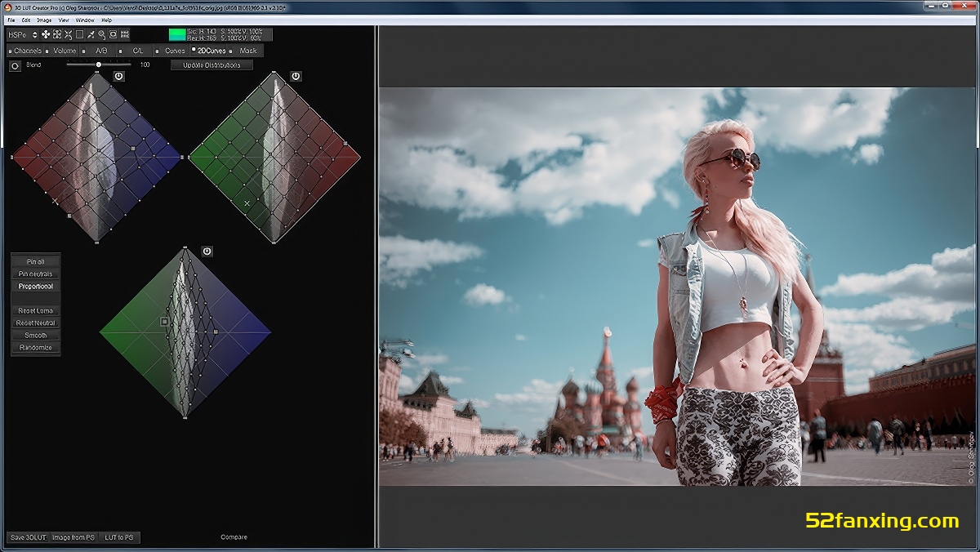Switch to the Mask tab
This screenshot has width=980, height=552.
click(247, 51)
